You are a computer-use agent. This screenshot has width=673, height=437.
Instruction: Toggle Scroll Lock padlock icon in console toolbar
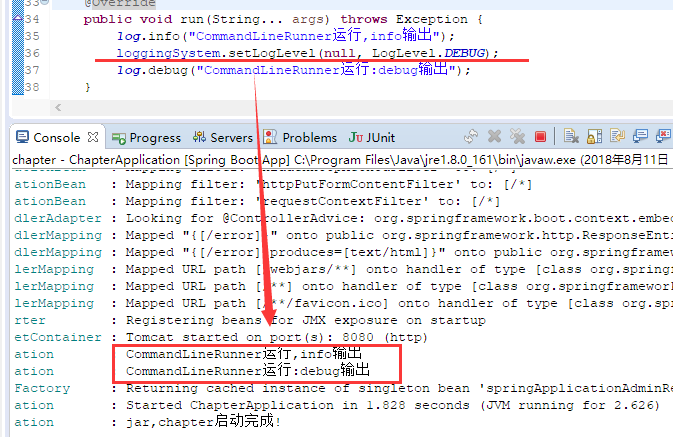click(x=594, y=137)
